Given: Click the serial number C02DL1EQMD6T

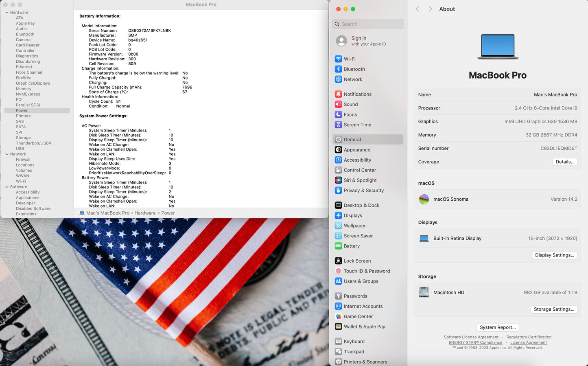Looking at the screenshot, I should click(559, 148).
